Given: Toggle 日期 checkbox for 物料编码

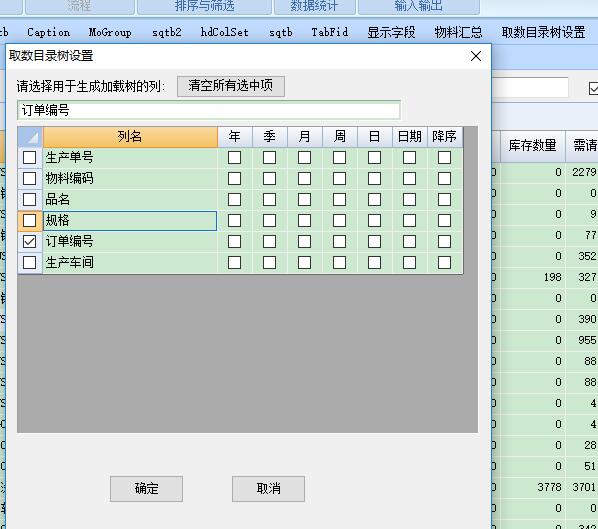Looking at the screenshot, I should [409, 178].
